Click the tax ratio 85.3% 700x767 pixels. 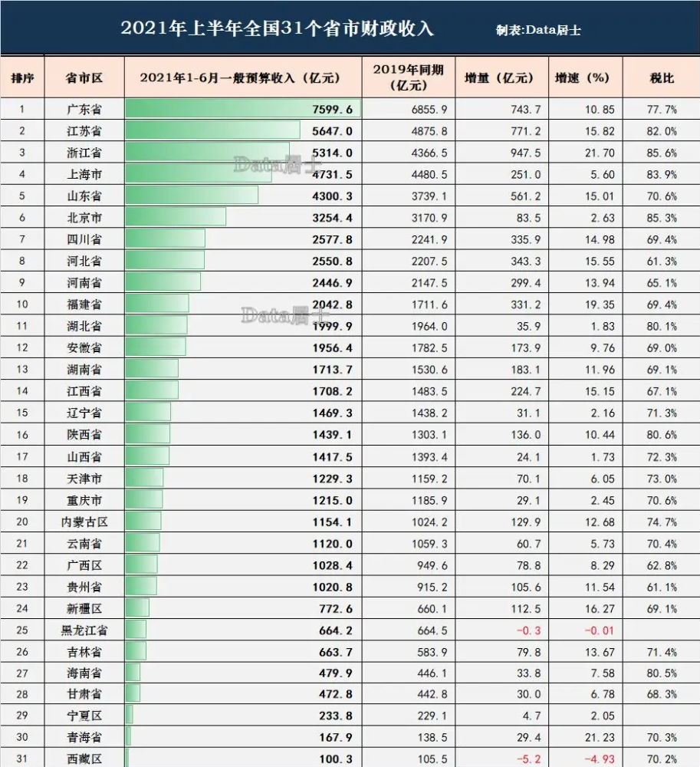[662, 218]
